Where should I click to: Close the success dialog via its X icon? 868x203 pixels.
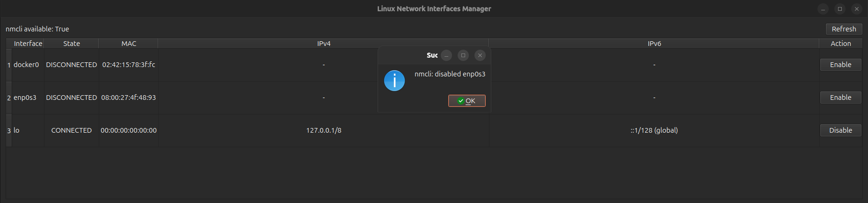tap(480, 55)
